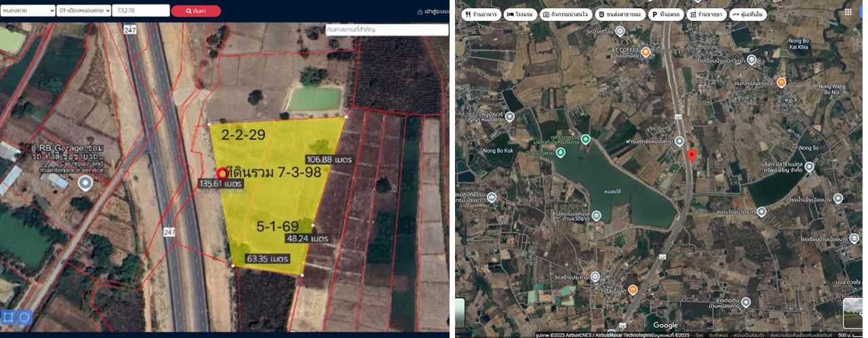Click the Nong Bo Kok green park pin
Image resolution: width=868 pixels, height=338 pixels.
pos(560,152)
